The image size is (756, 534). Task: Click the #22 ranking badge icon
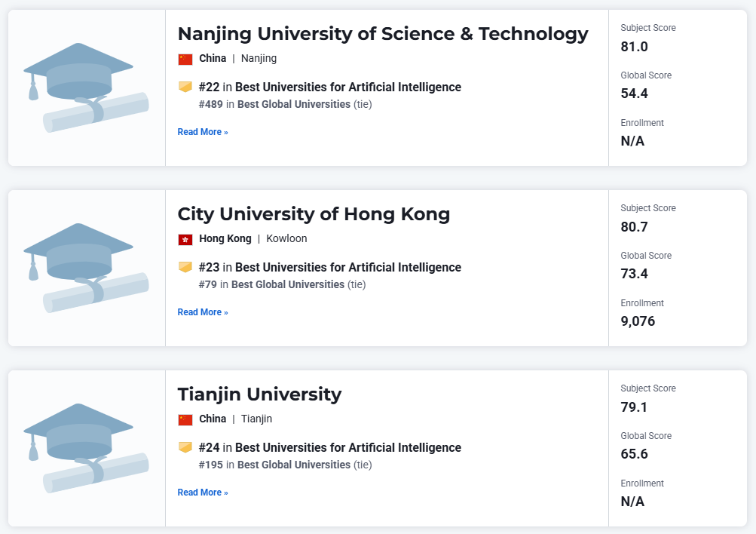185,87
